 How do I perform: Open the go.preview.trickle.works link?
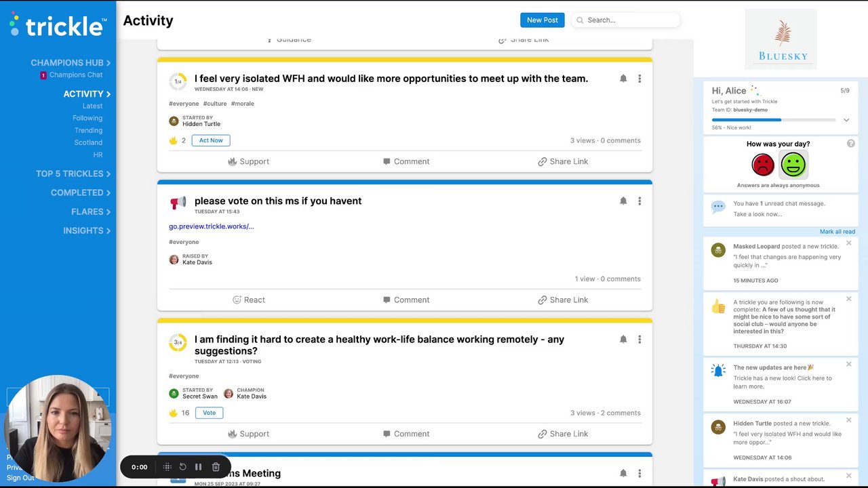click(x=212, y=226)
